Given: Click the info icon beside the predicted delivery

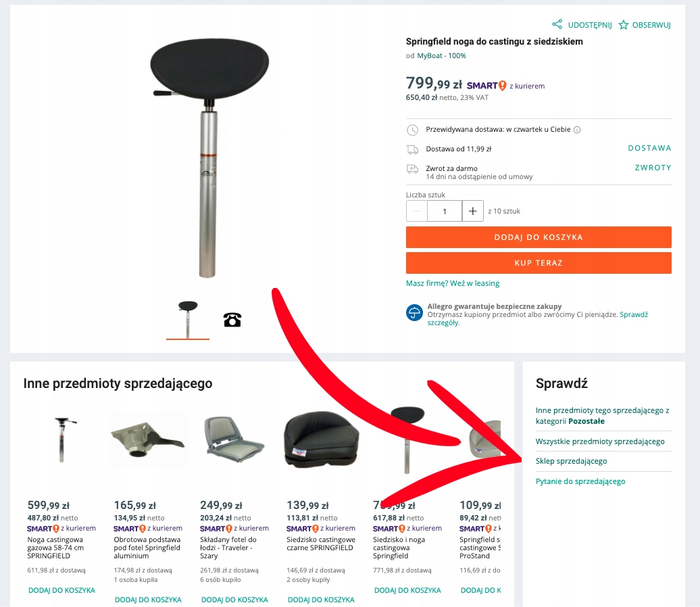Looking at the screenshot, I should (577, 130).
